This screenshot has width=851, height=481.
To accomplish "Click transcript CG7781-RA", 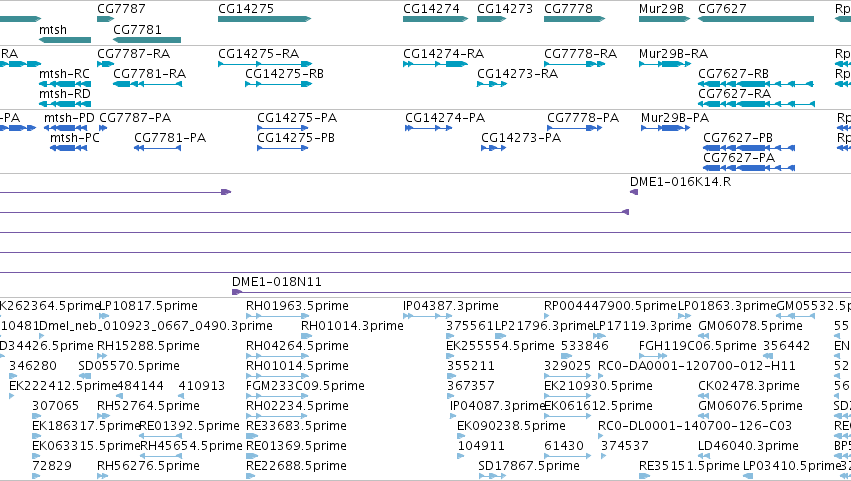I will click(x=149, y=74).
